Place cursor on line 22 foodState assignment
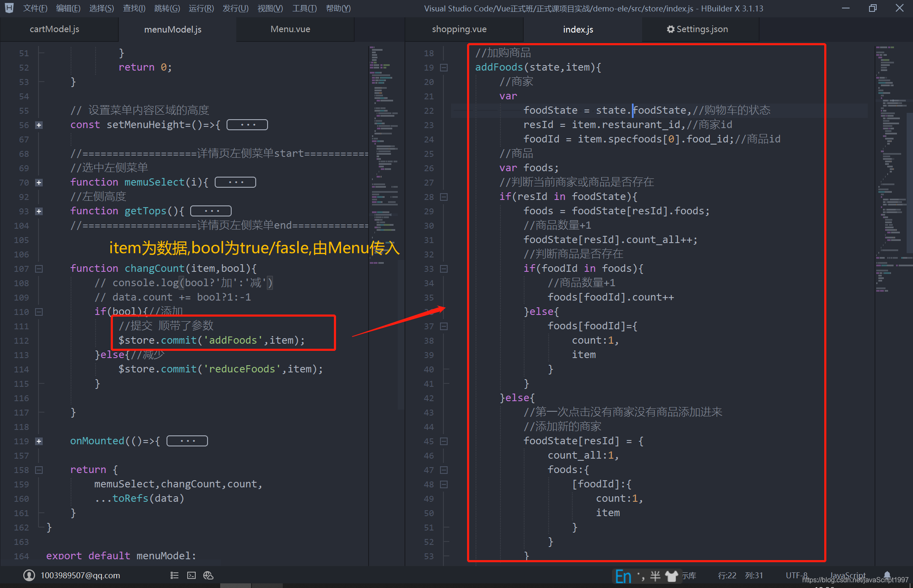This screenshot has width=913, height=588. [x=647, y=110]
